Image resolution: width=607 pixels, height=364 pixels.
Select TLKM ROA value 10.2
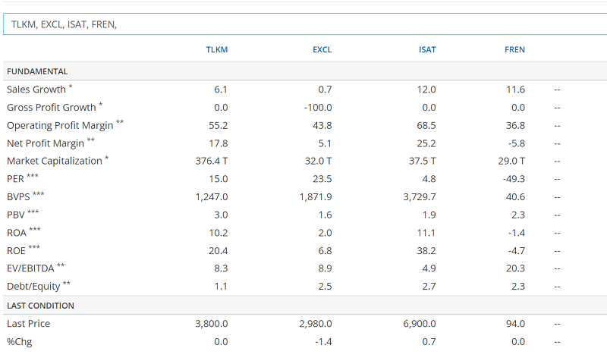tap(219, 233)
